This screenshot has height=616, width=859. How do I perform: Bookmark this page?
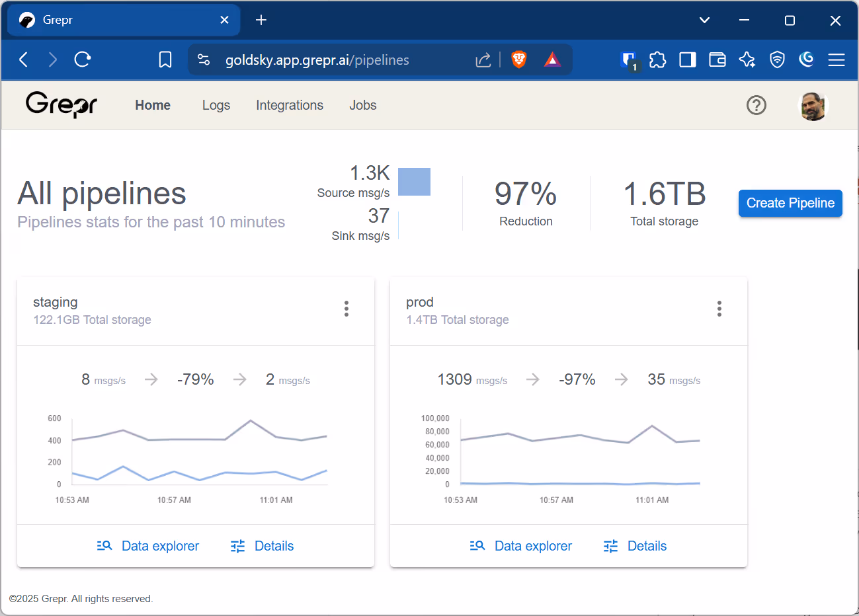point(165,60)
